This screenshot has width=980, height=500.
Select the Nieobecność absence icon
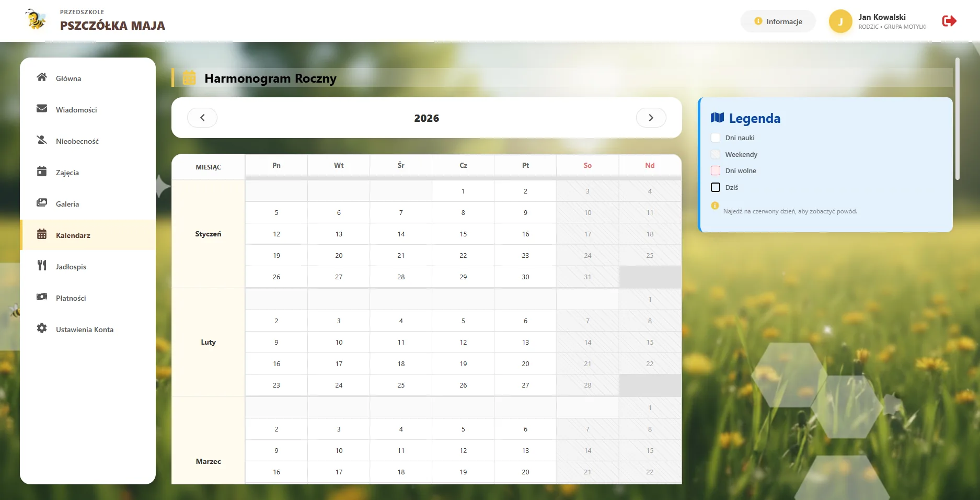point(42,140)
